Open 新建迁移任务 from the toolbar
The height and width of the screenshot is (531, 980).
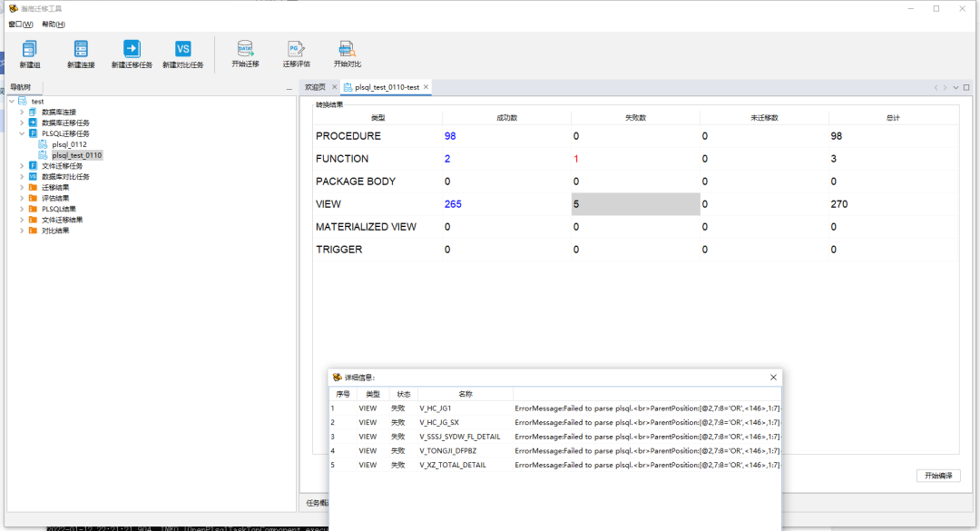tap(132, 50)
